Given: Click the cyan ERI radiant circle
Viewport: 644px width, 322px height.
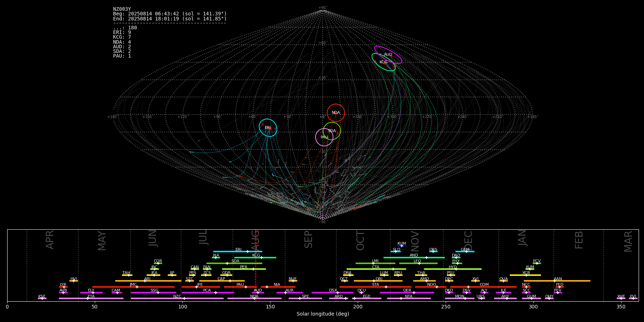Looking at the screenshot, I should pyautogui.click(x=268, y=128).
